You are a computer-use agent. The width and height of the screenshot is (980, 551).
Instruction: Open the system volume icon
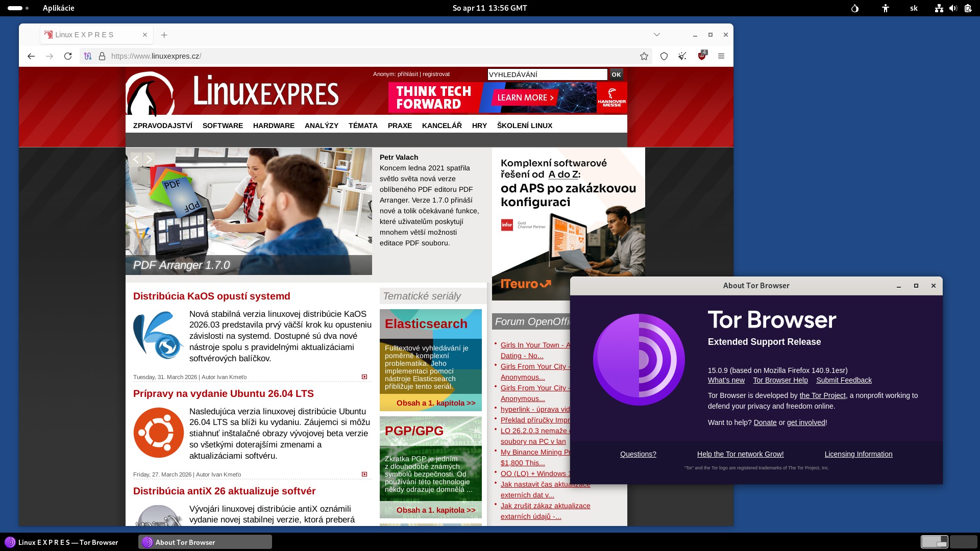coord(953,8)
